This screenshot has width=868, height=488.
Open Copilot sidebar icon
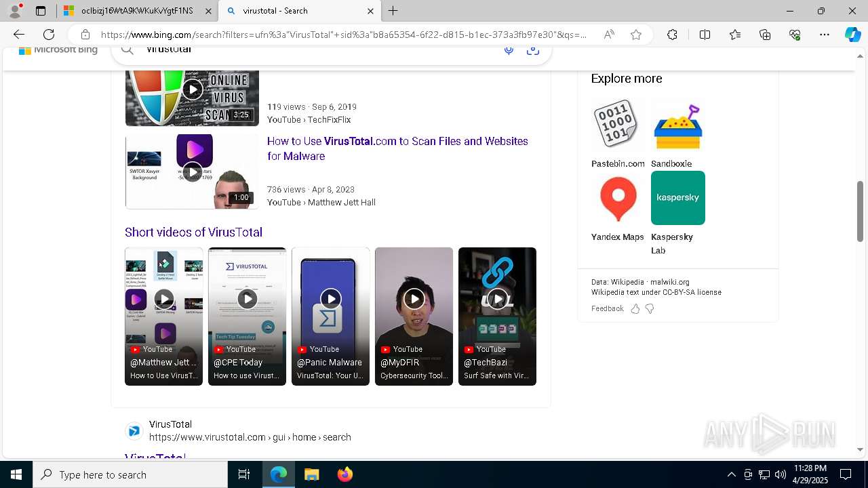click(x=852, y=35)
